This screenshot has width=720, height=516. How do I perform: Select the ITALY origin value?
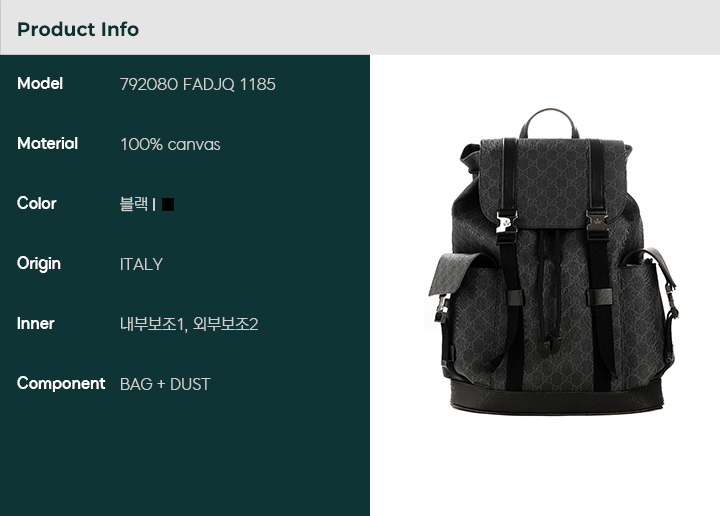coord(141,264)
